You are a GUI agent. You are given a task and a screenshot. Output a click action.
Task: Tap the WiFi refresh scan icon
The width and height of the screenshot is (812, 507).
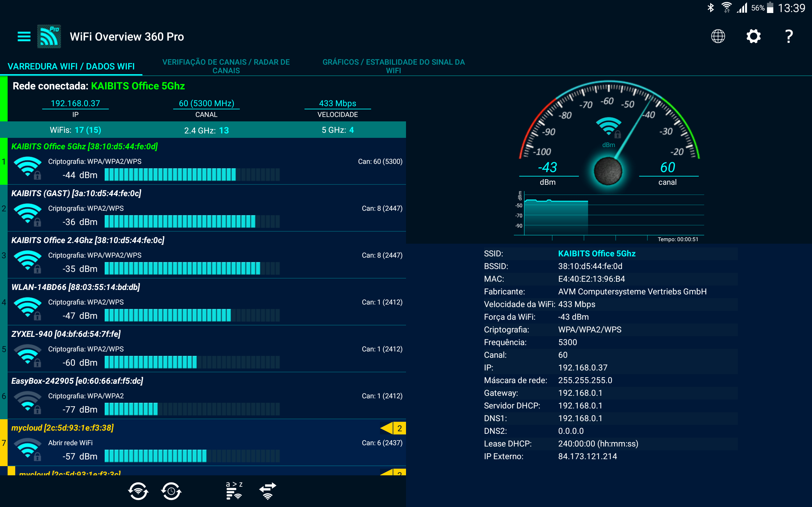(x=138, y=491)
